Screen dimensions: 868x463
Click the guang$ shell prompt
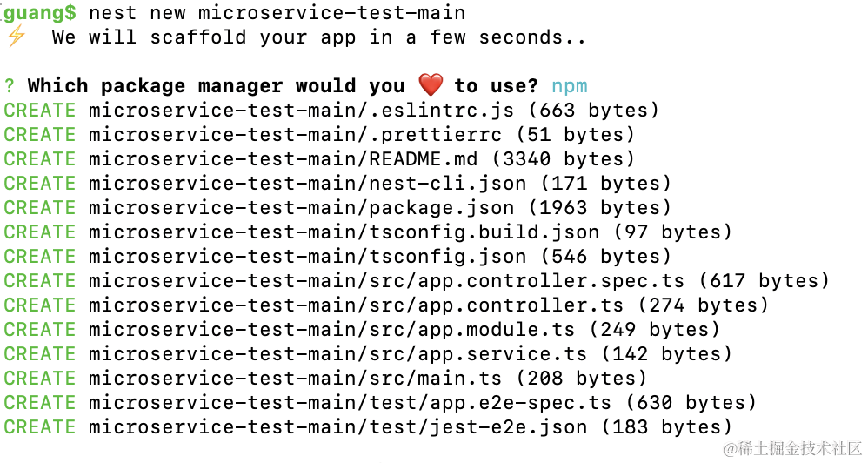point(38,13)
